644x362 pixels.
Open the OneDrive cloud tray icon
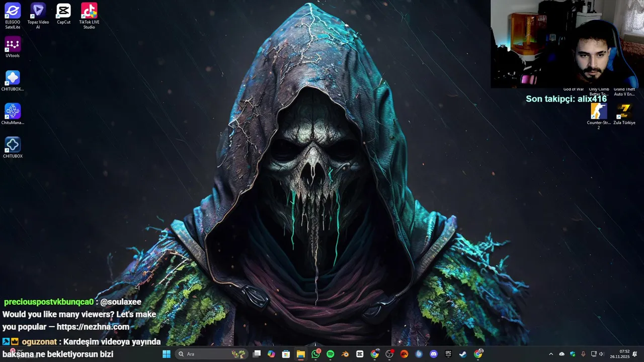pos(562,354)
